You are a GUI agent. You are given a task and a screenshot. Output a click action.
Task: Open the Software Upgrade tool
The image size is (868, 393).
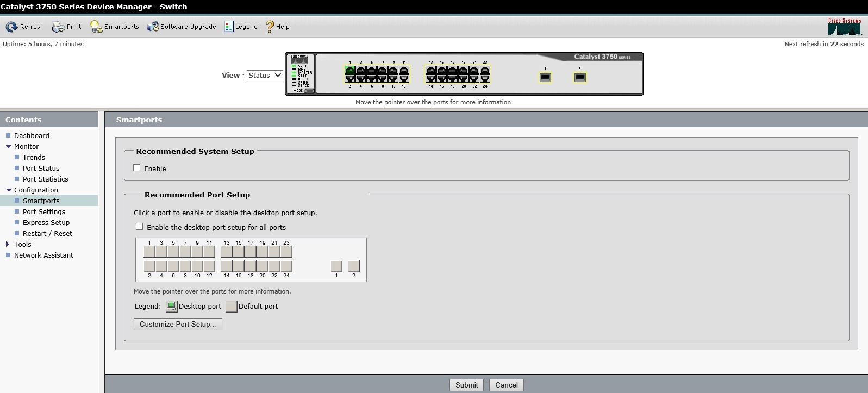click(x=153, y=27)
